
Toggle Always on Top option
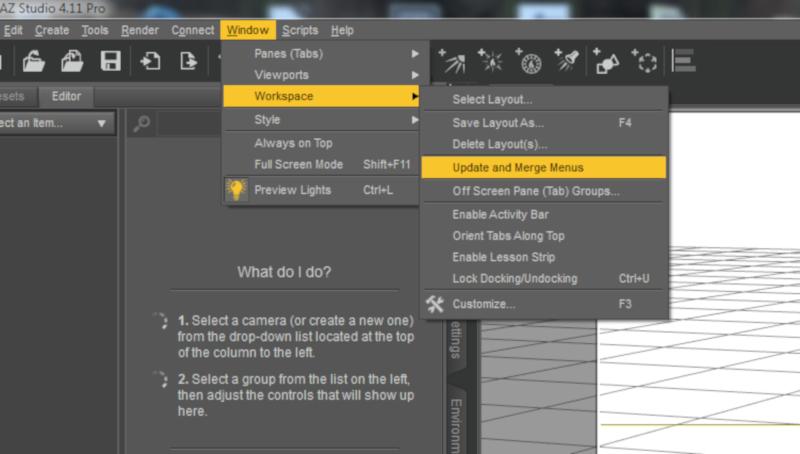(x=321, y=143)
